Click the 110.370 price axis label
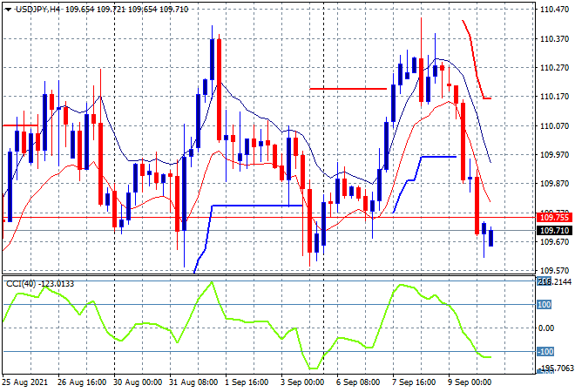The height and width of the screenshot is (392, 575). tap(554, 38)
